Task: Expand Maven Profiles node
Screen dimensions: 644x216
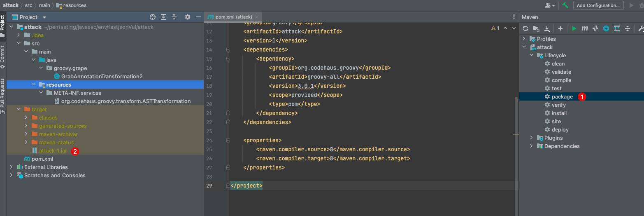Action: [524, 39]
